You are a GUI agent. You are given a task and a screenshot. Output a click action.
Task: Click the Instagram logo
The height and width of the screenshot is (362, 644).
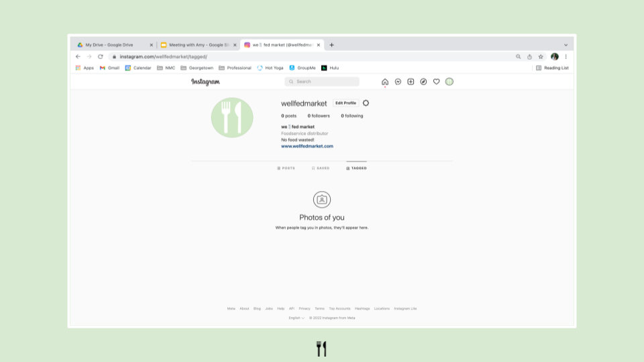[x=205, y=82]
